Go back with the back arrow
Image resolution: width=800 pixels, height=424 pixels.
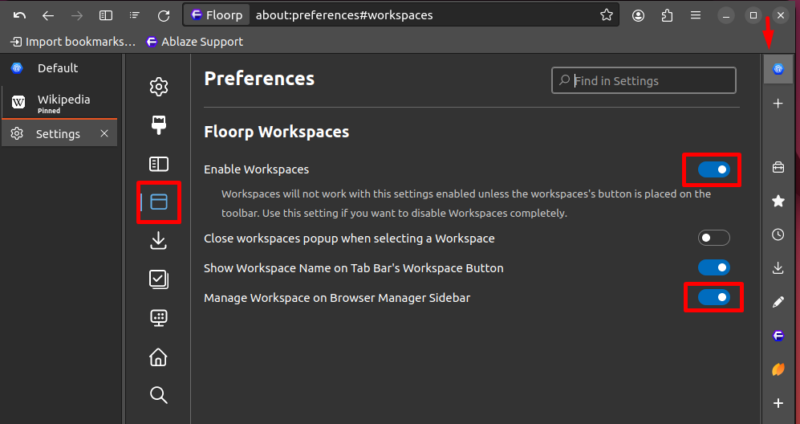coord(48,16)
